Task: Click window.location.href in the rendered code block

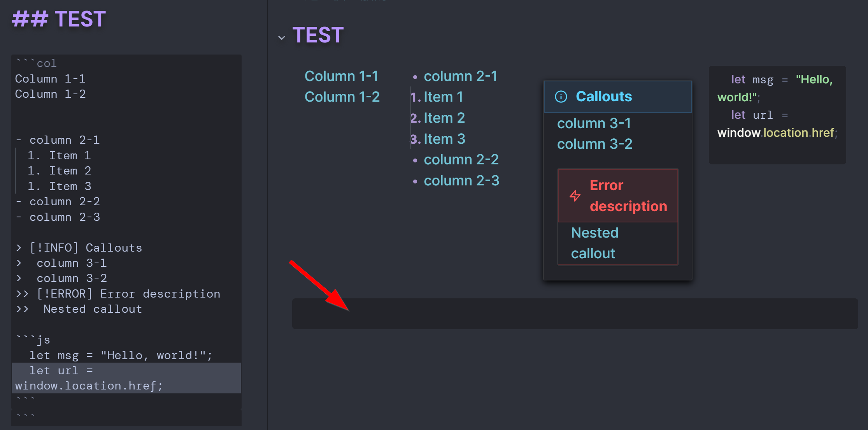Action: [775, 132]
